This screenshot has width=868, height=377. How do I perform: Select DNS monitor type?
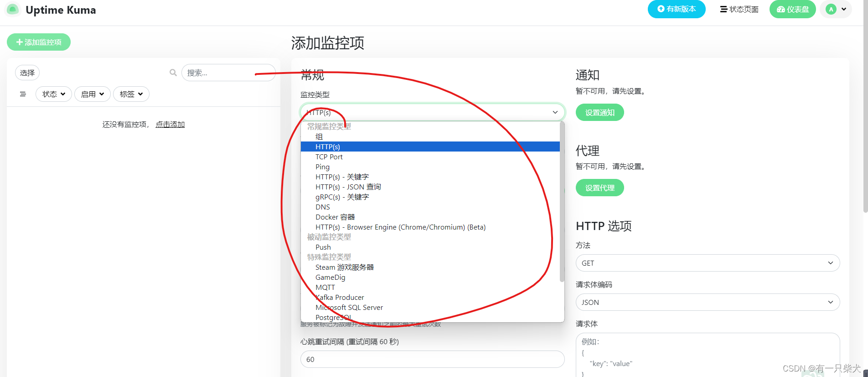[430, 207]
